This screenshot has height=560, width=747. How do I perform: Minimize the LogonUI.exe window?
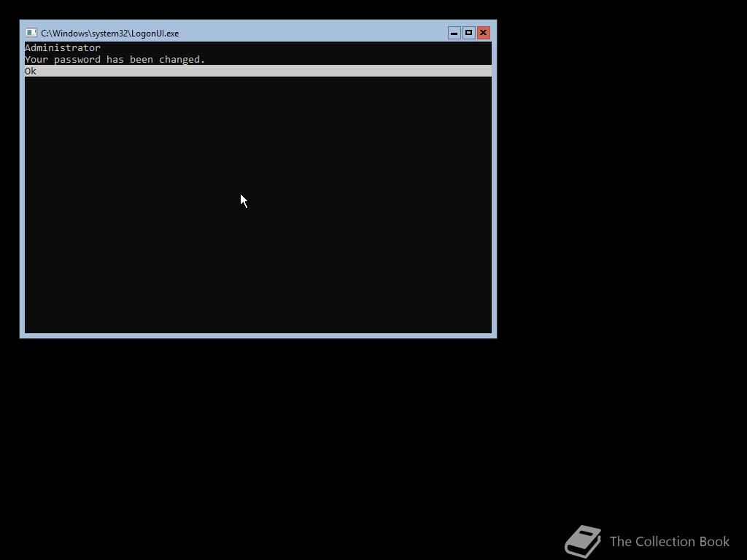pyautogui.click(x=454, y=33)
